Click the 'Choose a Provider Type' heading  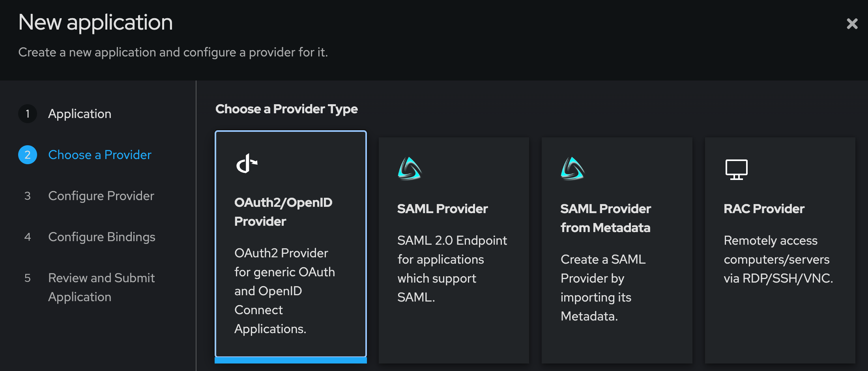(286, 109)
